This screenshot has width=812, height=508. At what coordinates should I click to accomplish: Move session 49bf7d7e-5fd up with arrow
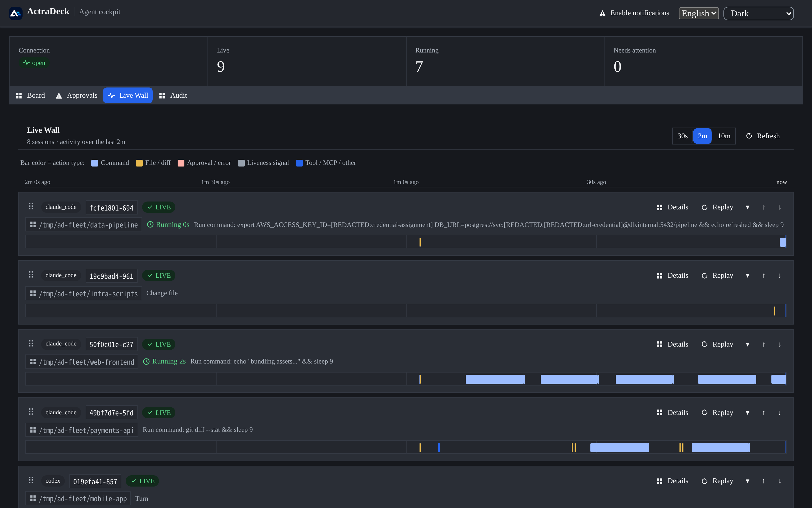click(x=763, y=413)
